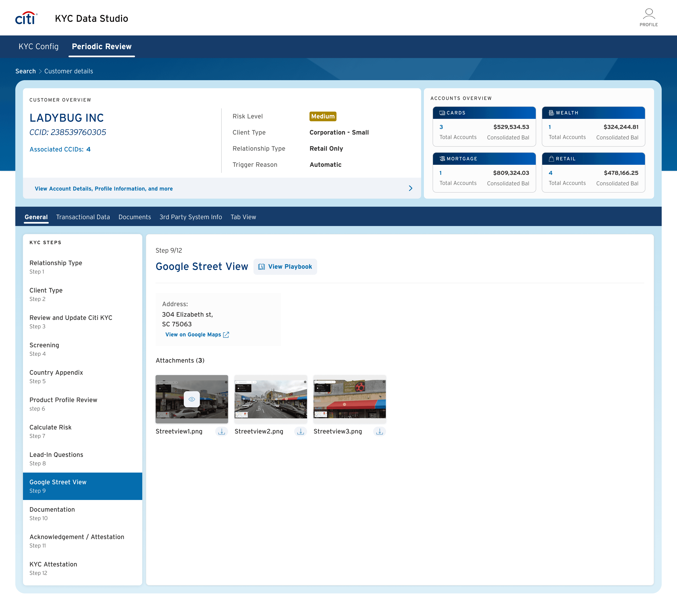Open the Mortgage accounts card
This screenshot has height=616, width=677.
click(x=484, y=173)
